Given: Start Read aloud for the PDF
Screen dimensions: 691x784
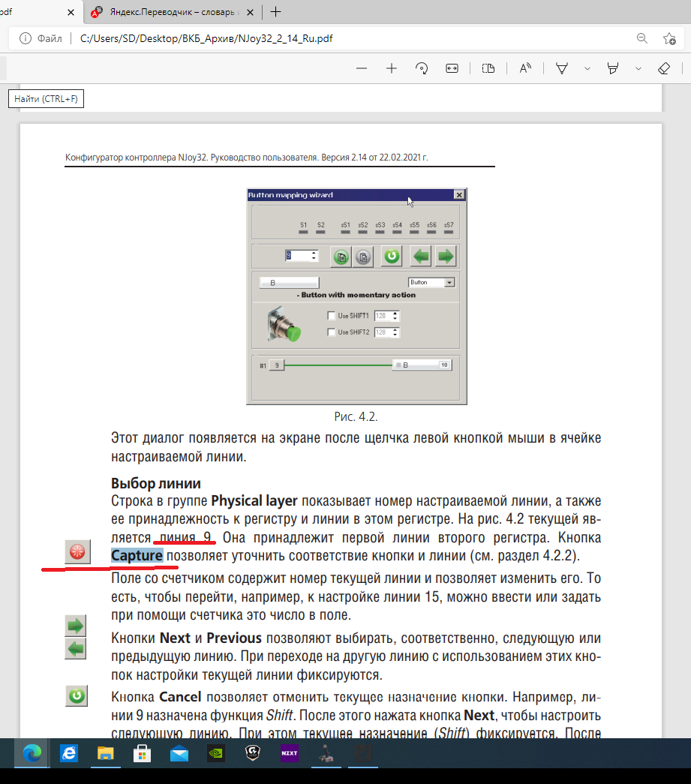Looking at the screenshot, I should click(525, 68).
